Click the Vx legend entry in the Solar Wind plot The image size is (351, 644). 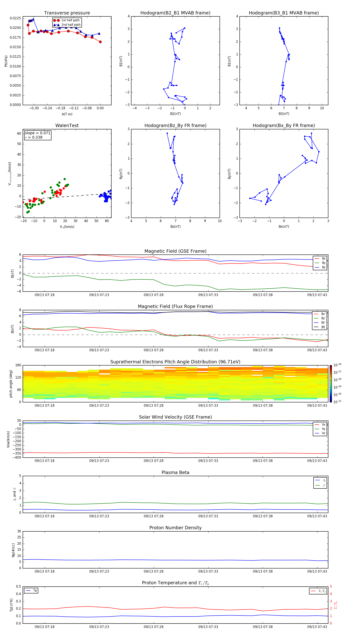[320, 424]
